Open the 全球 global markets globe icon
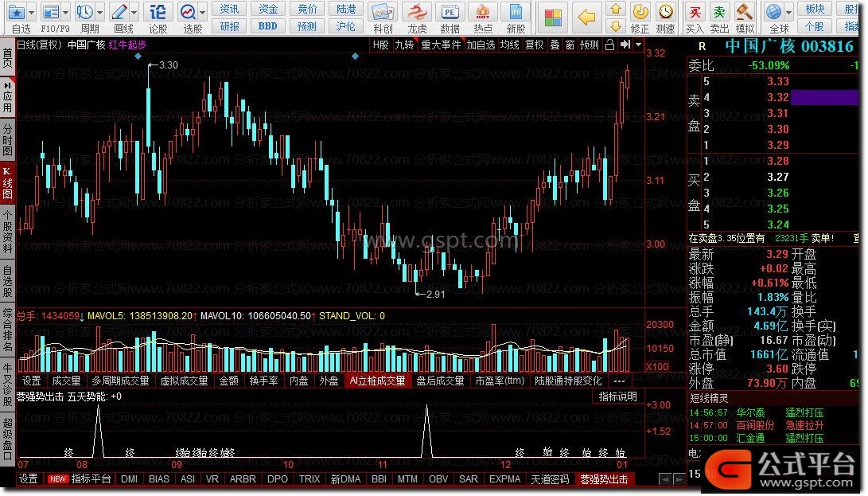The height and width of the screenshot is (496, 868). coord(774,12)
